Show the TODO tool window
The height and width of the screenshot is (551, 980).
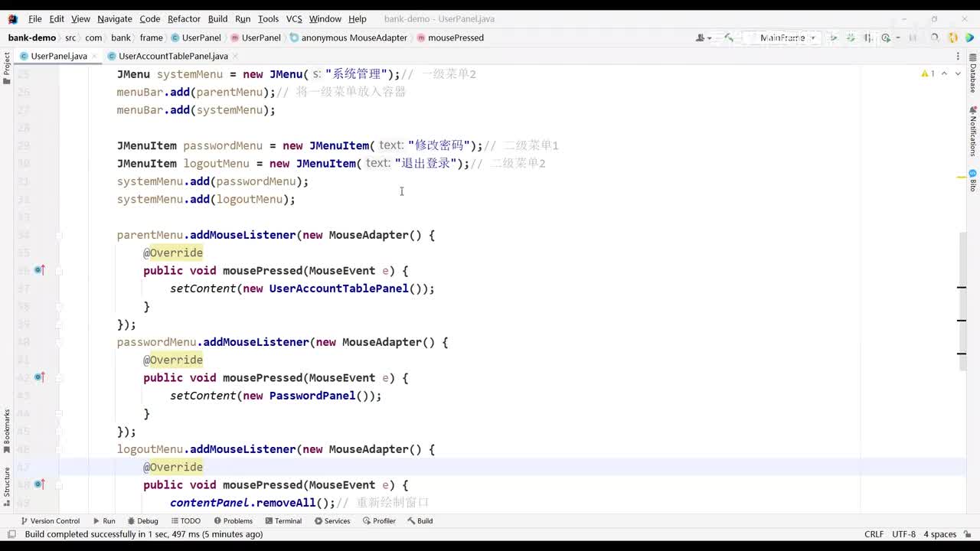click(x=185, y=521)
